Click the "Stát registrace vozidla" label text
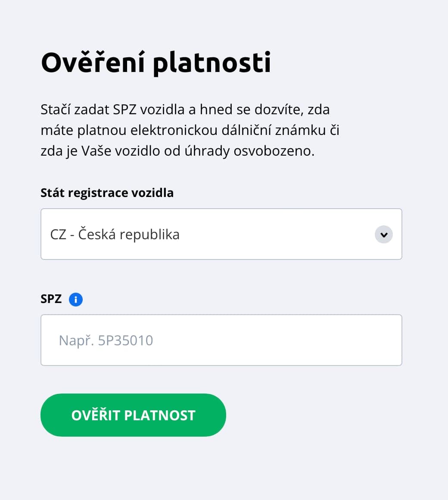Screen dimensions: 448x500 (107, 193)
